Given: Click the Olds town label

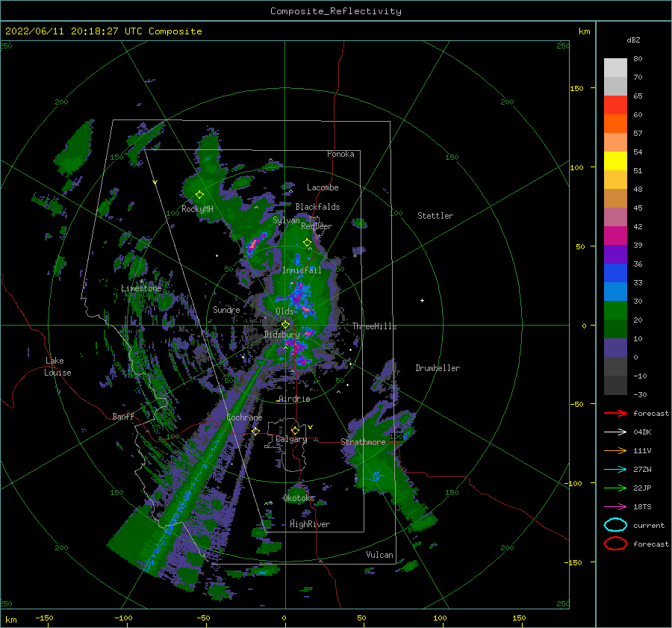Looking at the screenshot, I should (x=284, y=311).
